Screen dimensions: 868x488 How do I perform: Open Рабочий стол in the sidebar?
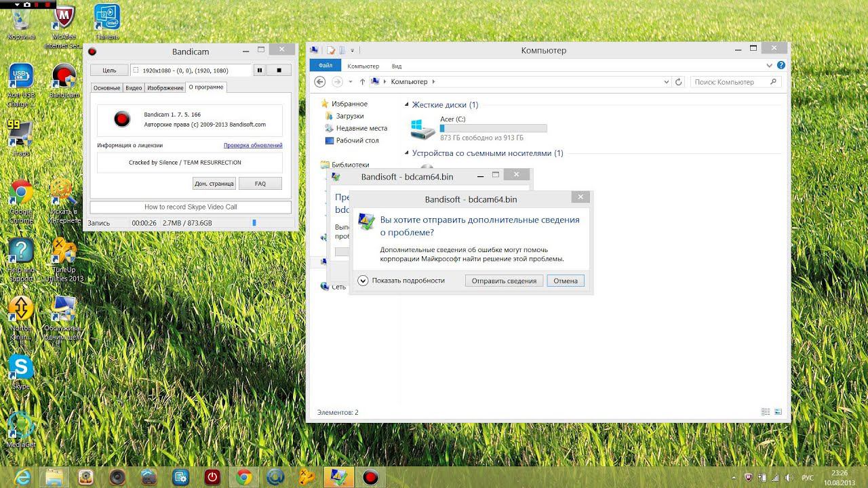click(x=357, y=140)
